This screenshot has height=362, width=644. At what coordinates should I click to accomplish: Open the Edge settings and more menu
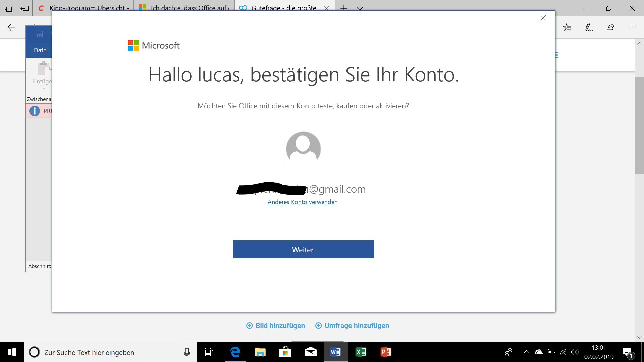tap(633, 27)
